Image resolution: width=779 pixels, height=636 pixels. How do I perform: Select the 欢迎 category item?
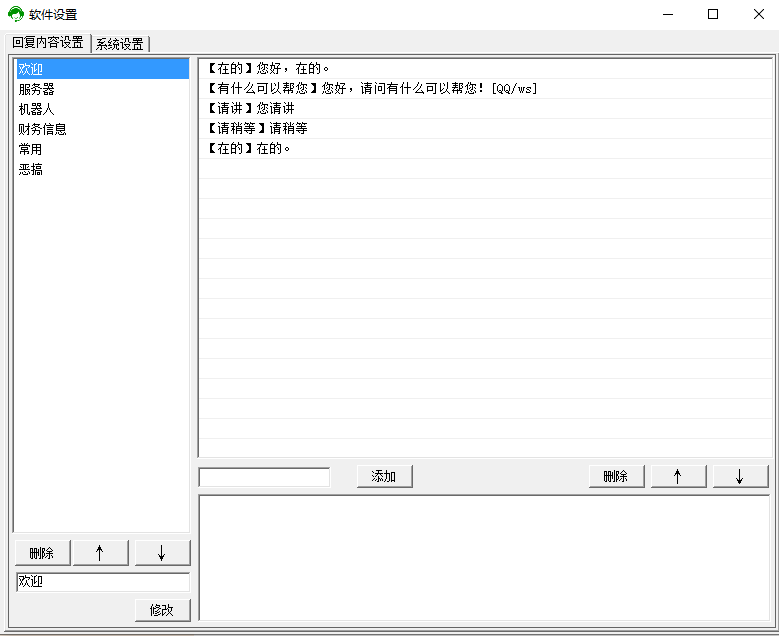[31, 69]
